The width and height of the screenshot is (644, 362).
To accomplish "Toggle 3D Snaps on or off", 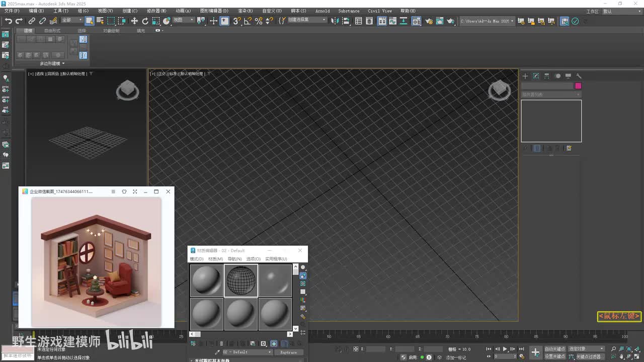I will [x=236, y=21].
